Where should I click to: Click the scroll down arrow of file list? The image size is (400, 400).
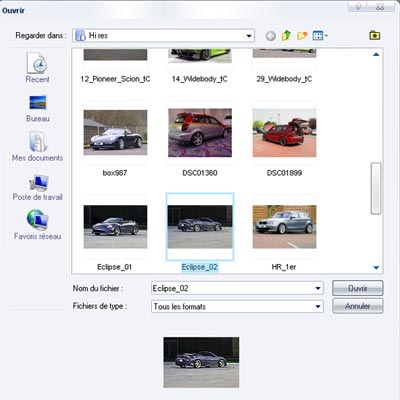(376, 267)
